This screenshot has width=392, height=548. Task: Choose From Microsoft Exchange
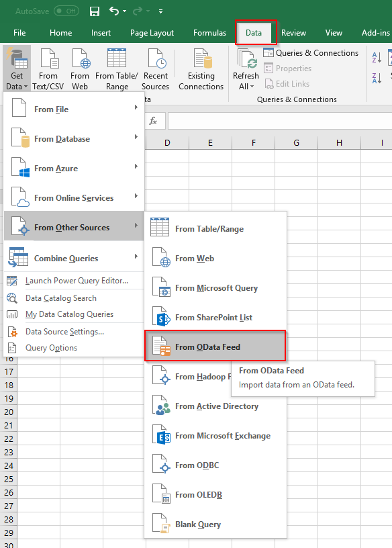215,436
